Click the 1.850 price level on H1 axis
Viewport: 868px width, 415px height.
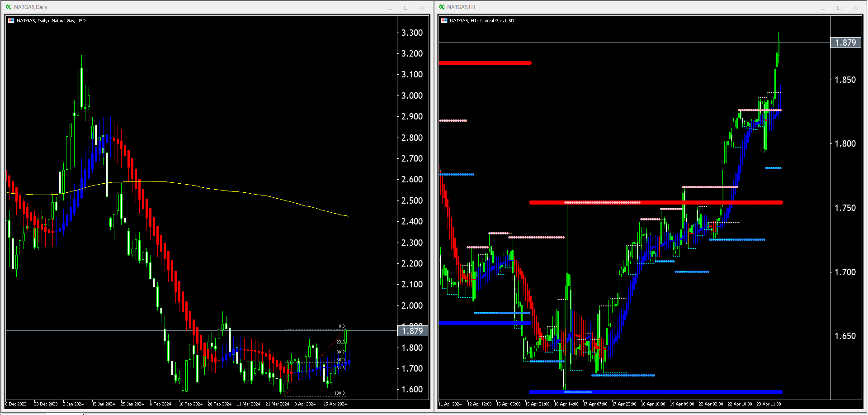click(x=845, y=80)
